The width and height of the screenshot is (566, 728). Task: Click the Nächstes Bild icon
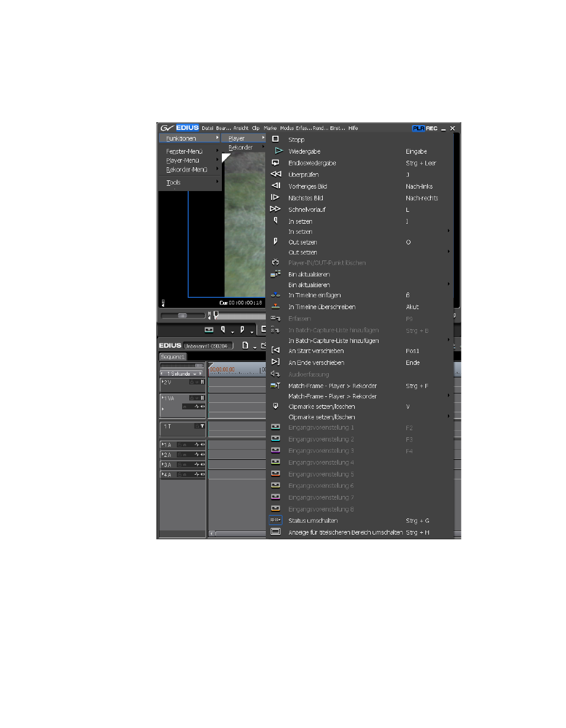(275, 198)
